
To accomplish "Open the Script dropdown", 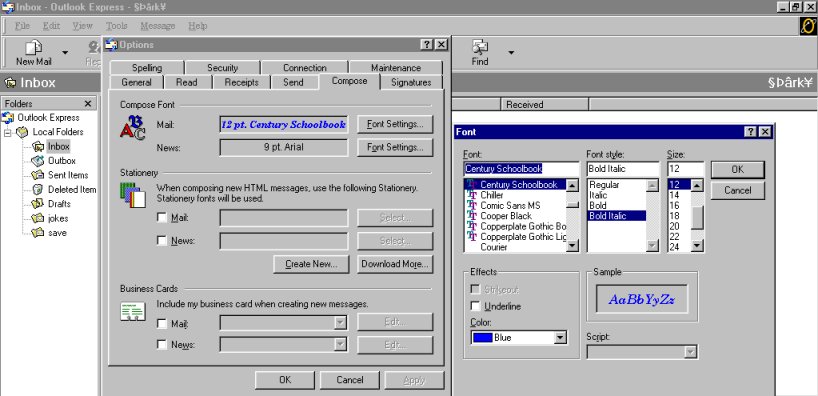I will 690,352.
